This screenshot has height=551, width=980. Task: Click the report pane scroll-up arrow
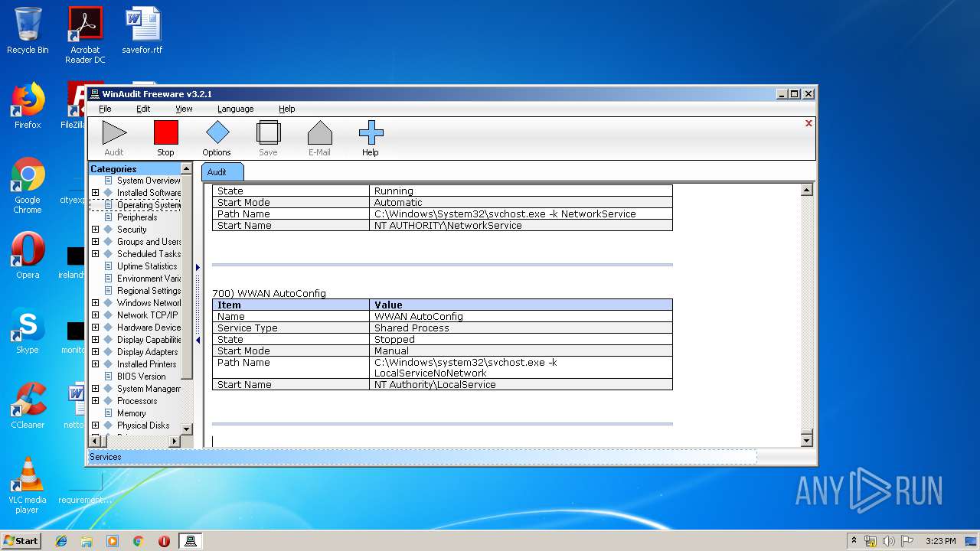806,190
